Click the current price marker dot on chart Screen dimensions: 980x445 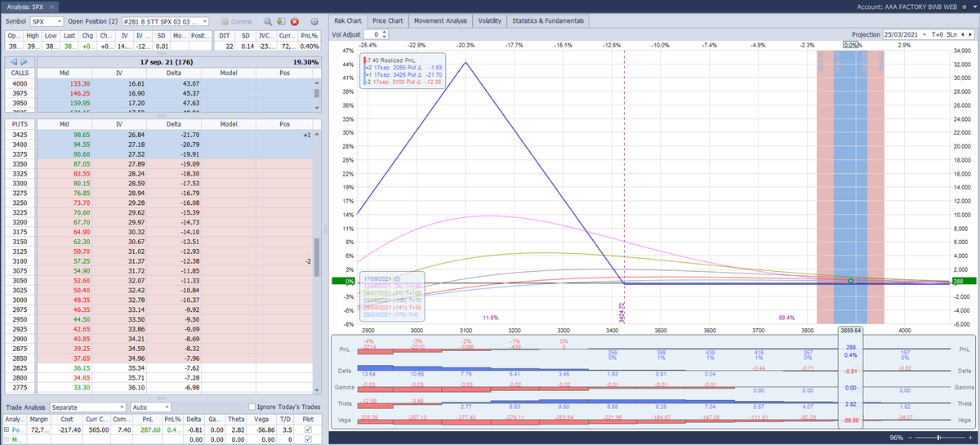point(851,281)
